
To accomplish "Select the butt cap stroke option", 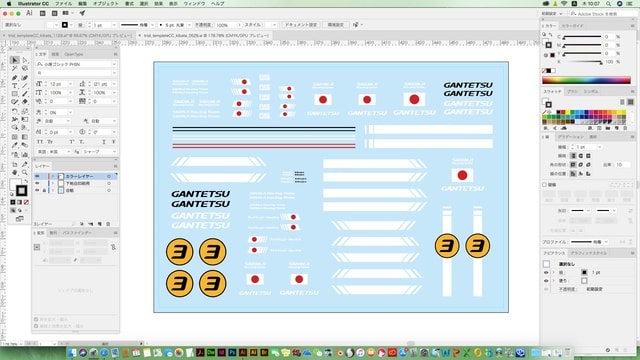I will coord(573,156).
